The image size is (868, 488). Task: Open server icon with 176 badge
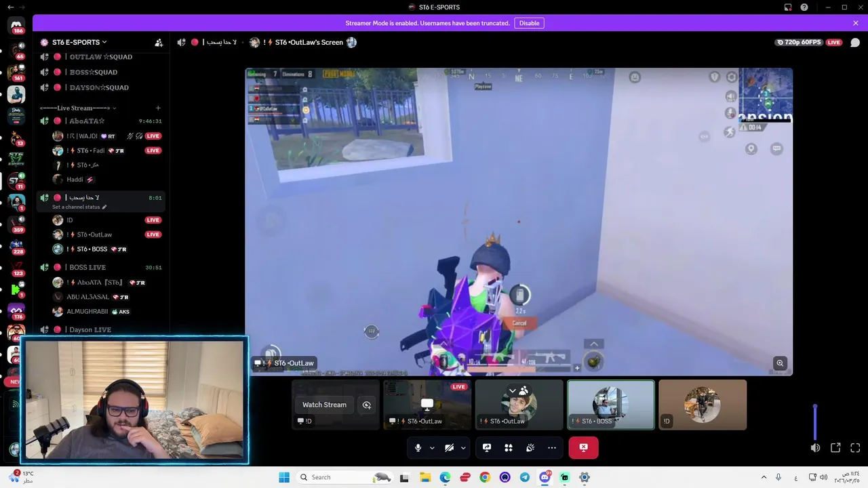coord(16,310)
